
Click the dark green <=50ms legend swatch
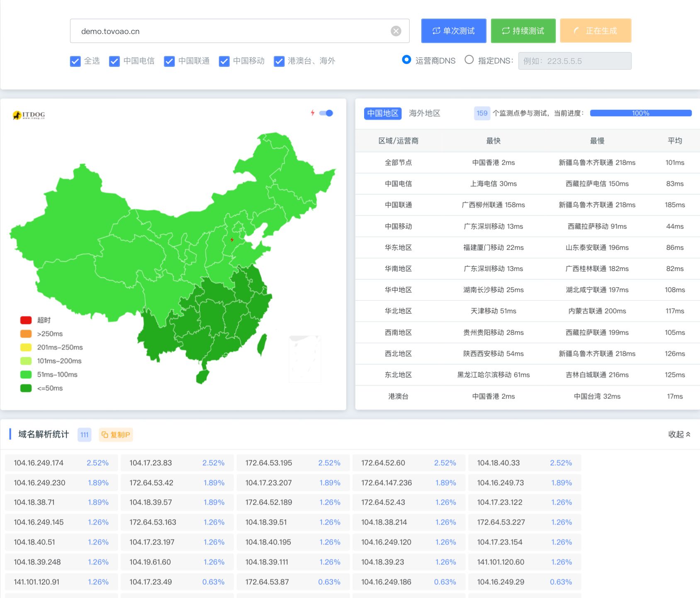pos(26,388)
